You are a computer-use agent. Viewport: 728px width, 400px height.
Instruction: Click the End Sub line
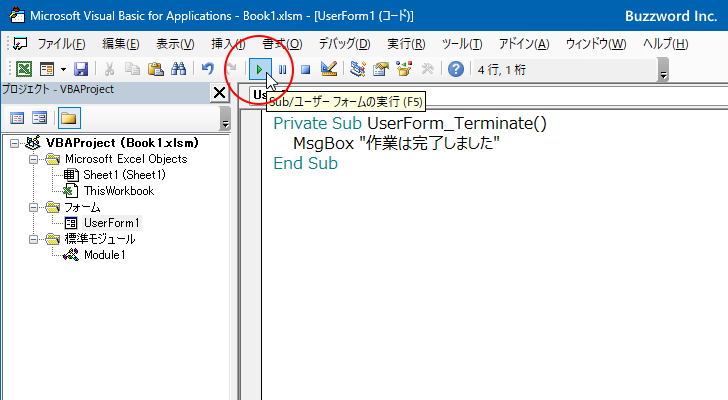pos(306,163)
